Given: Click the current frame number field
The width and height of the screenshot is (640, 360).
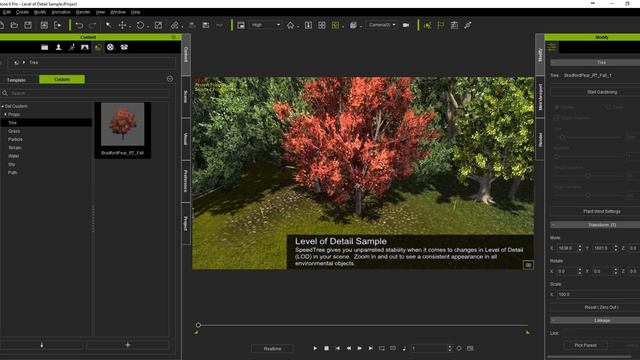Looking at the screenshot, I should 429,348.
